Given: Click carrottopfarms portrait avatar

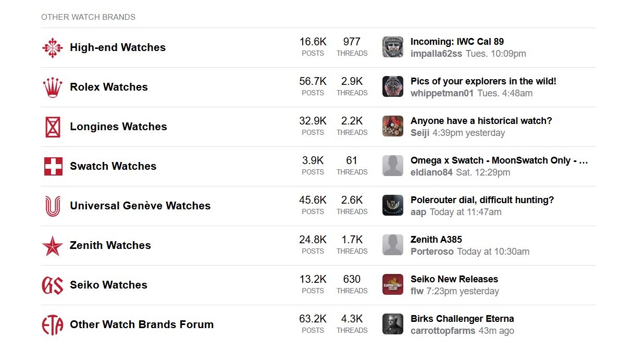Looking at the screenshot, I should click(393, 324).
